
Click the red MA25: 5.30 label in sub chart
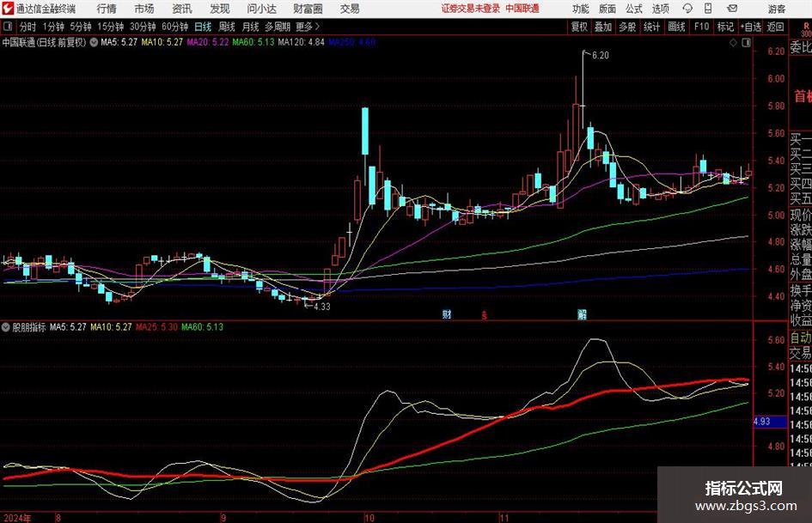pos(156,326)
